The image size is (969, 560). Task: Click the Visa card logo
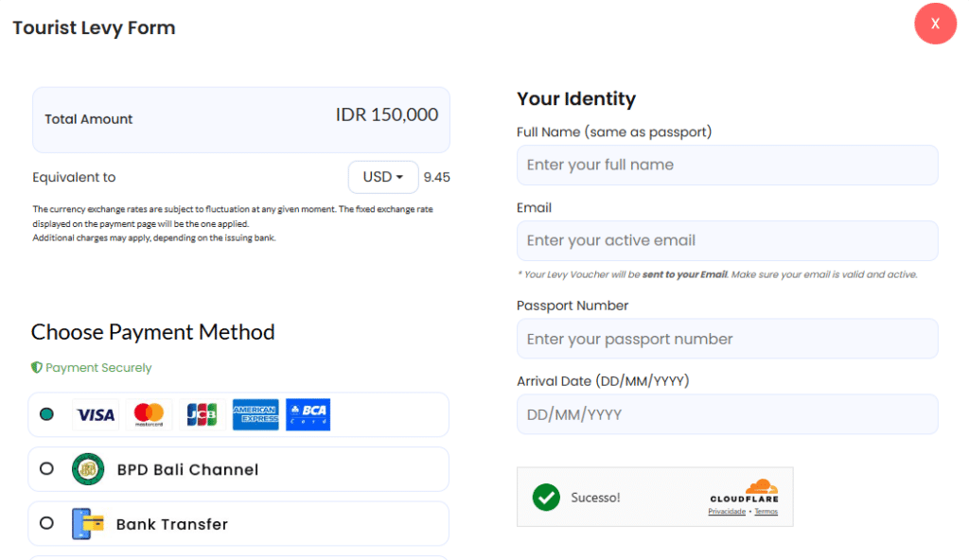pyautogui.click(x=96, y=414)
